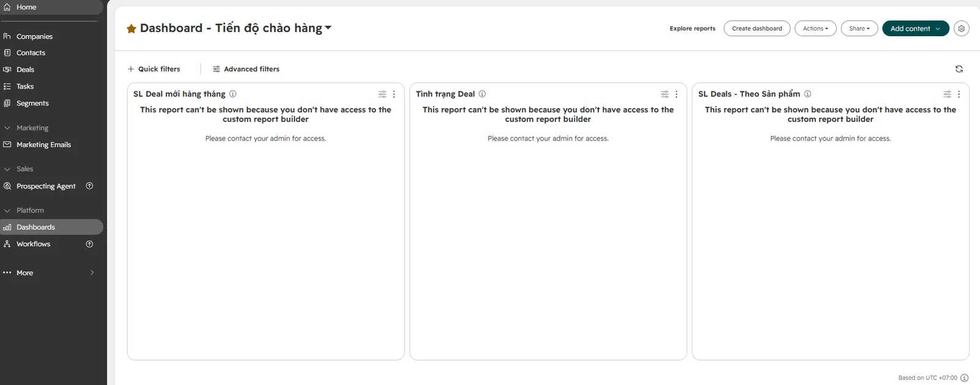Open Segments in the sidebar
This screenshot has height=385, width=980.
click(x=32, y=103)
